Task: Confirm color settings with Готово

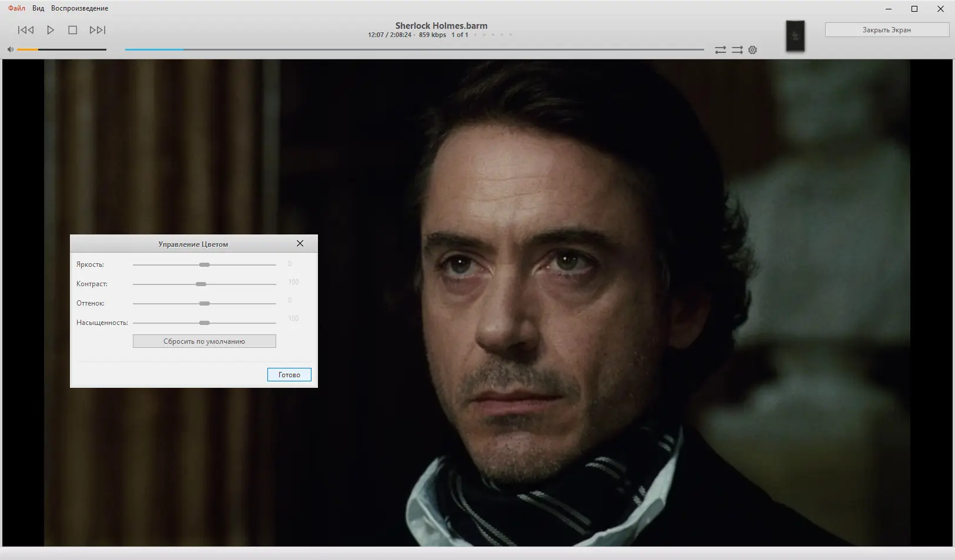Action: 289,375
